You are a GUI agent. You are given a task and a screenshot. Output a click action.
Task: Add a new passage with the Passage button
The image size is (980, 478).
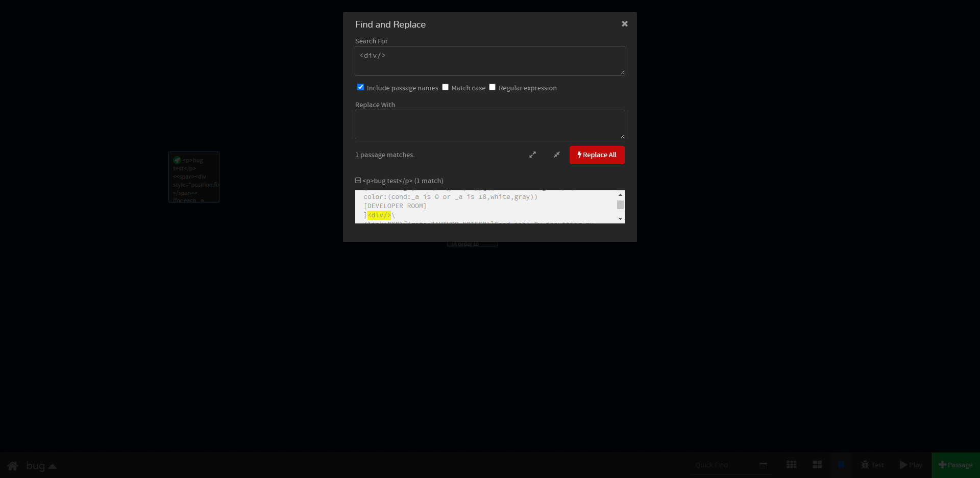coord(955,465)
